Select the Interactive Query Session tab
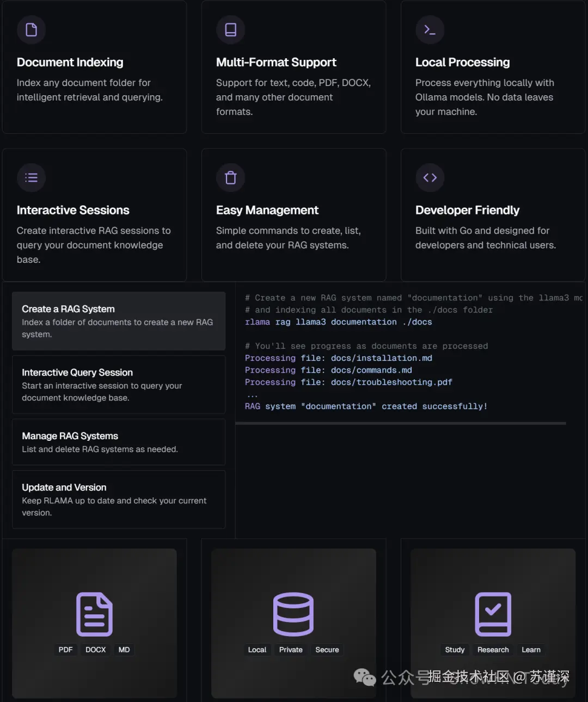The width and height of the screenshot is (588, 702). click(119, 385)
